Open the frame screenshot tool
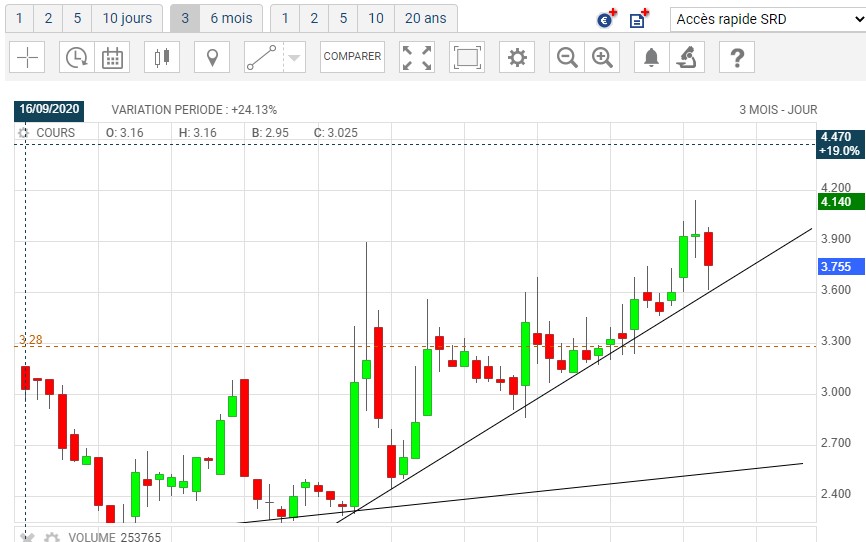This screenshot has width=866, height=542. [467, 57]
